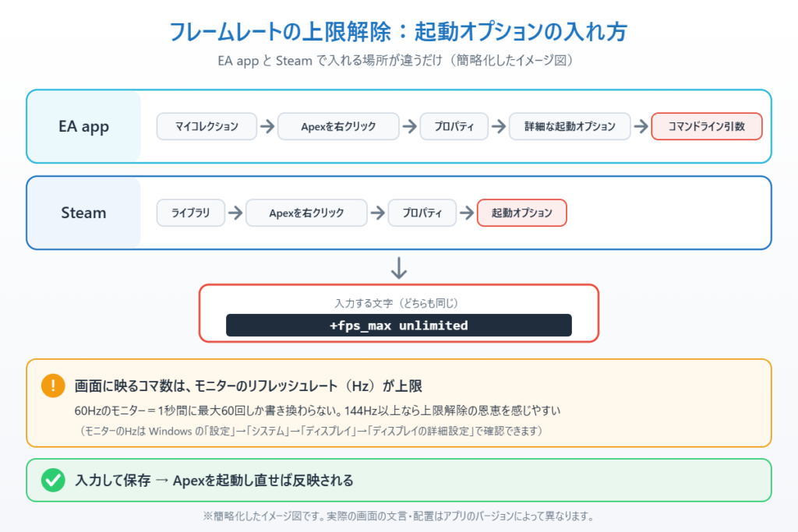798x532 pixels.
Task: Click the 入力する文字（どちらも同じ） caption
Action: tap(398, 303)
